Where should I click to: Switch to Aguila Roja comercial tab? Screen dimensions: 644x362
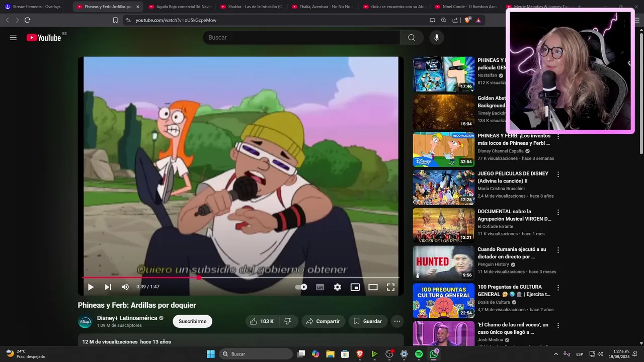(x=179, y=7)
